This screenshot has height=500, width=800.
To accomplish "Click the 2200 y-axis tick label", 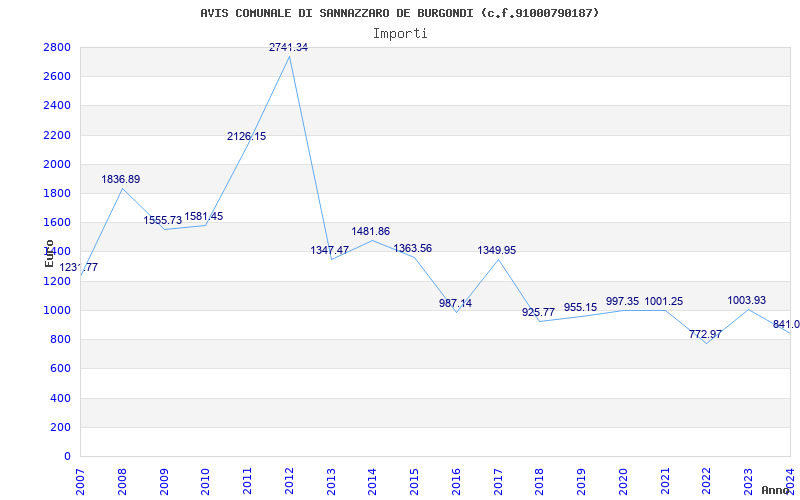I will pyautogui.click(x=57, y=135).
